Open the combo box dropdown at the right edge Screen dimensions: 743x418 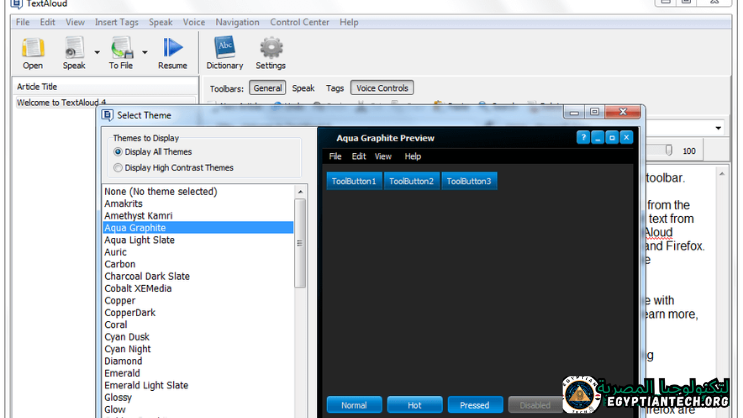720,128
